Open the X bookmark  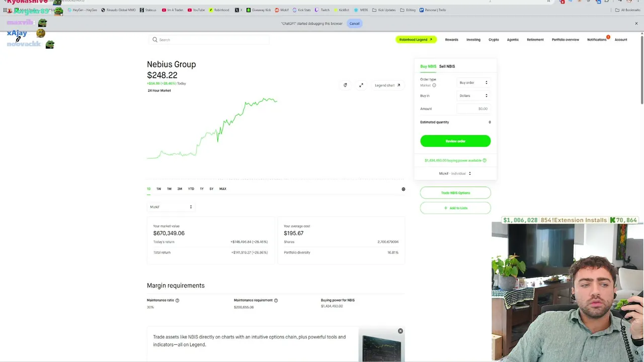pyautogui.click(x=238, y=10)
